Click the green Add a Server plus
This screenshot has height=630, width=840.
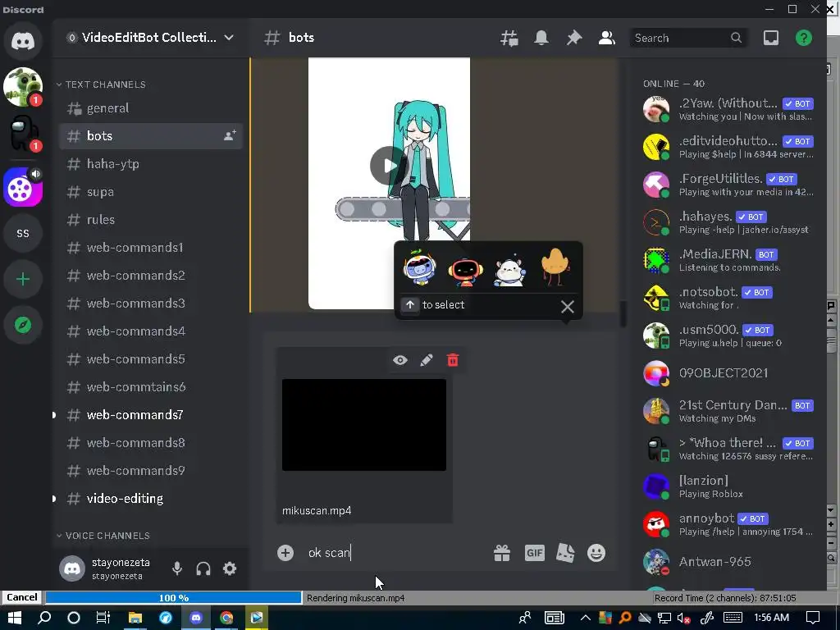[23, 279]
